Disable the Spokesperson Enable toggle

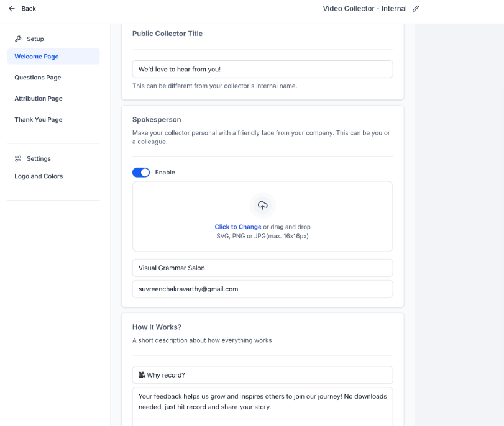click(x=141, y=173)
